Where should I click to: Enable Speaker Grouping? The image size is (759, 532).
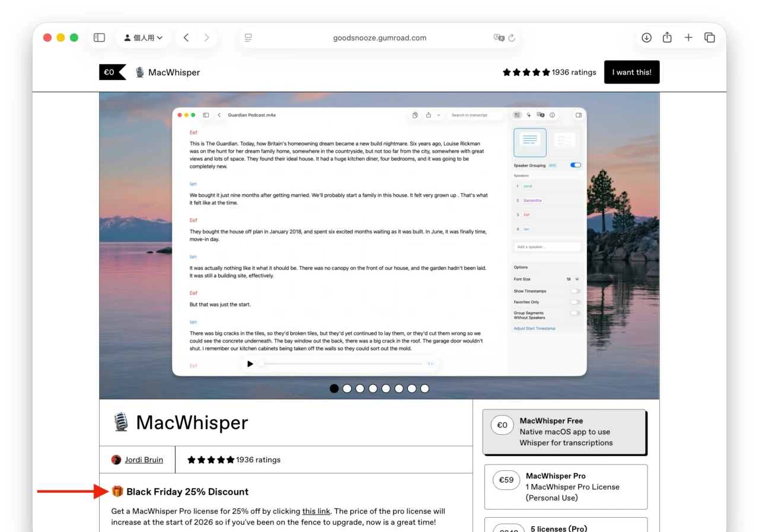pos(575,165)
